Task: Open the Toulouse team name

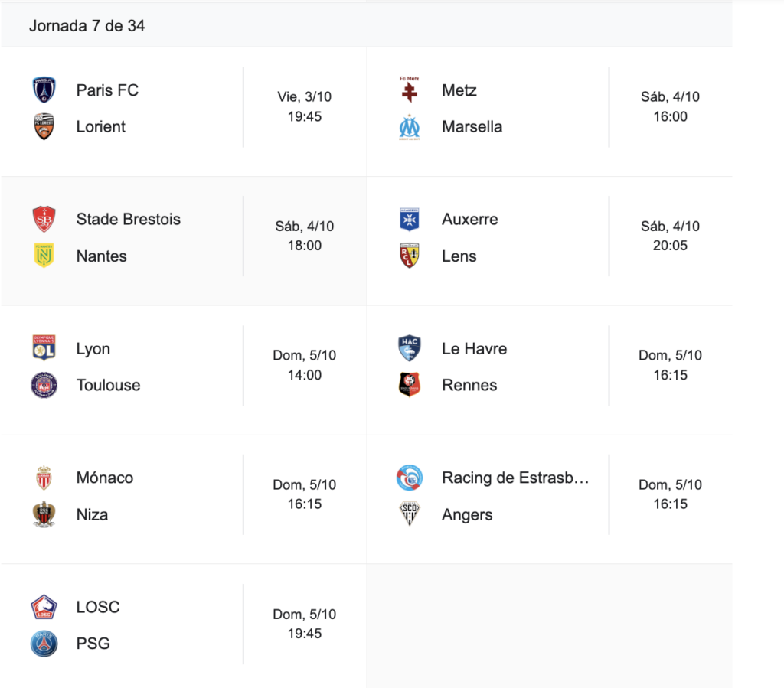Action: click(108, 385)
